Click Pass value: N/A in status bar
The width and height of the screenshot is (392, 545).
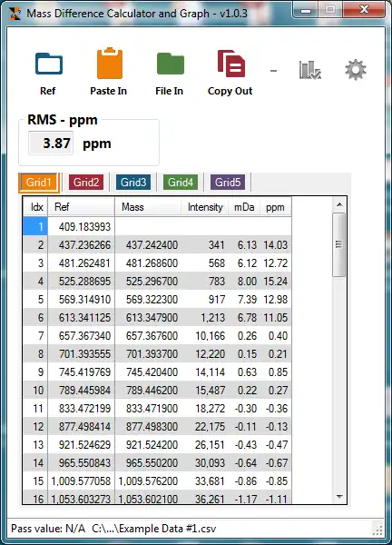48,529
